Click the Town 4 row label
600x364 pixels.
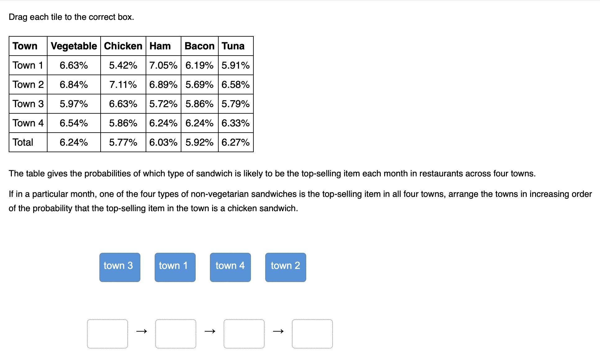click(x=28, y=123)
